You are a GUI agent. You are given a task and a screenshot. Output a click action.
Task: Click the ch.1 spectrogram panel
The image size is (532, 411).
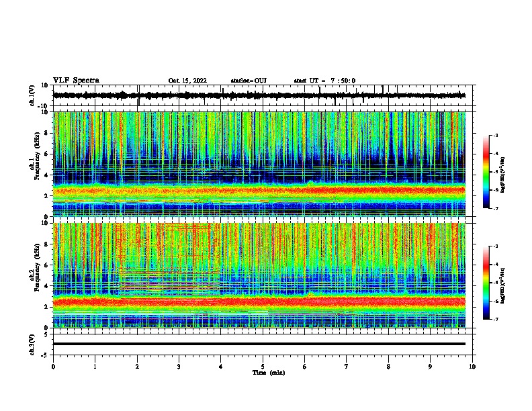click(x=259, y=164)
